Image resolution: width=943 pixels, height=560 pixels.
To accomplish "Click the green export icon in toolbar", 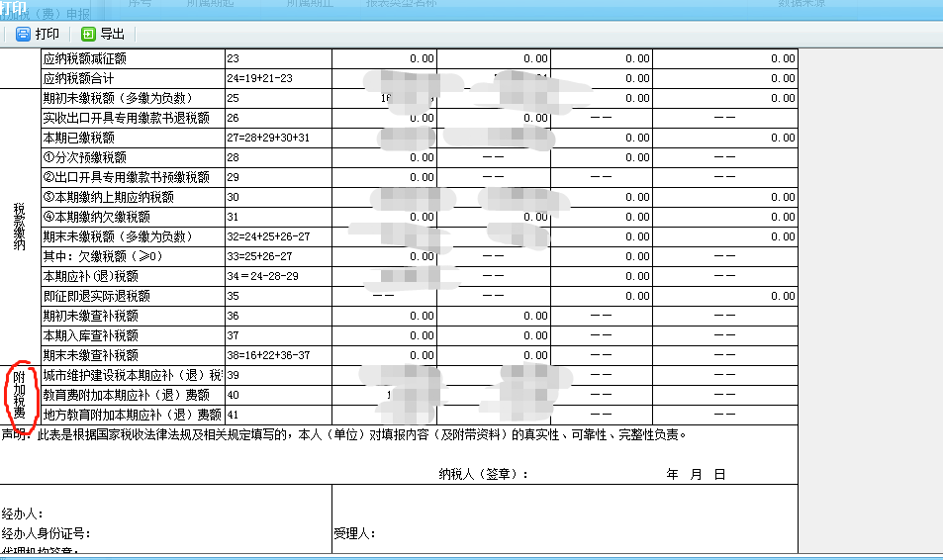I will pyautogui.click(x=88, y=34).
